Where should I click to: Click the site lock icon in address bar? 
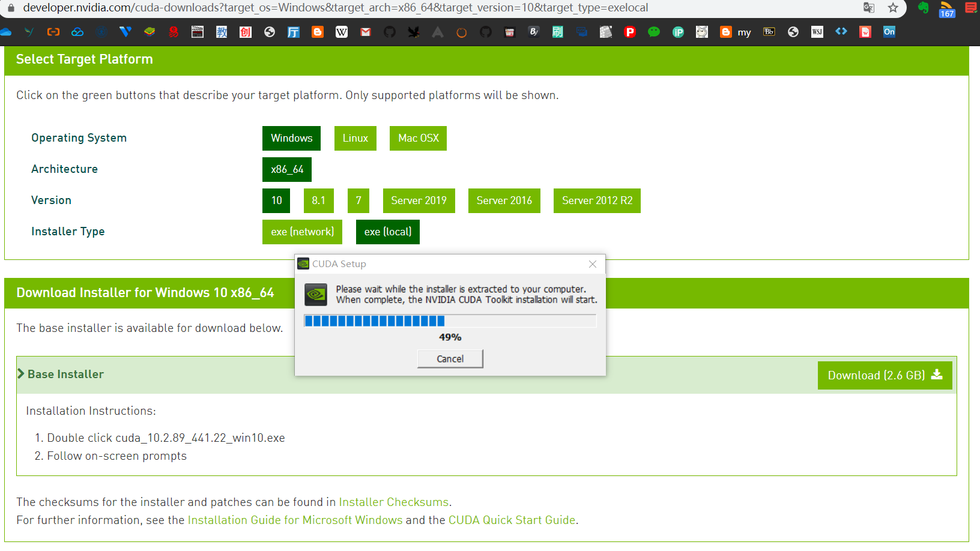11,8
